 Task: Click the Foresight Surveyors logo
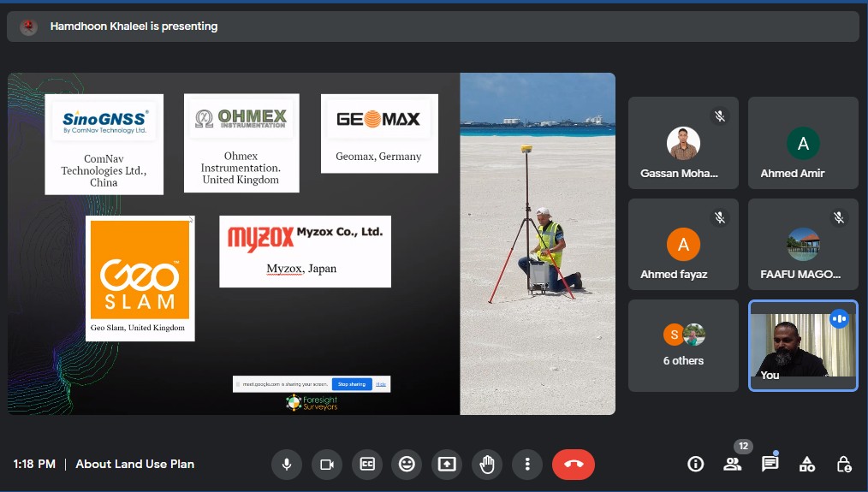coord(312,403)
